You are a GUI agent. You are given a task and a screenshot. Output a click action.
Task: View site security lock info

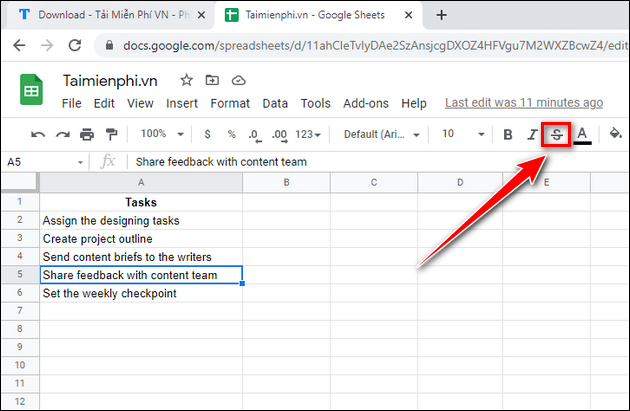109,45
